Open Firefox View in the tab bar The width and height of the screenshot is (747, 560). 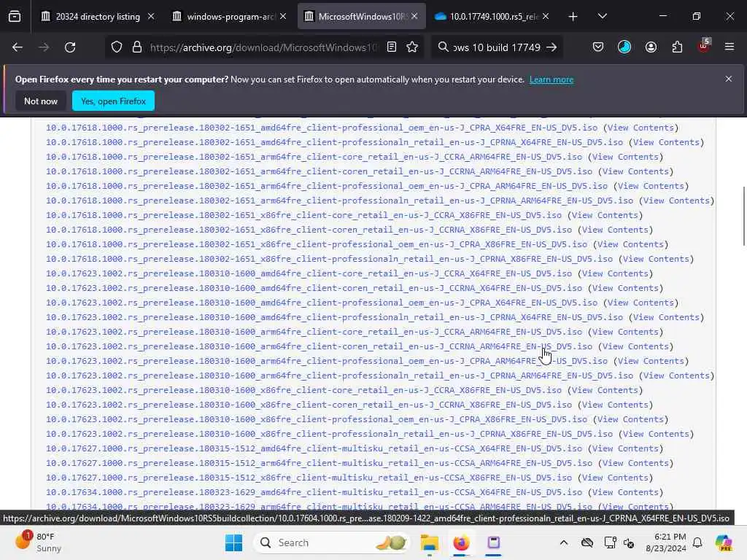point(15,17)
